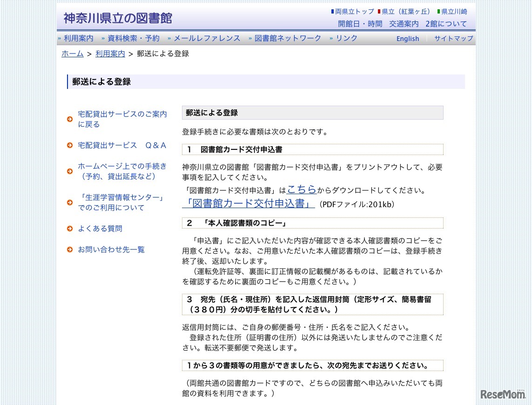Open the サイトマップ page
Screen dimensions: 532x405
point(454,38)
